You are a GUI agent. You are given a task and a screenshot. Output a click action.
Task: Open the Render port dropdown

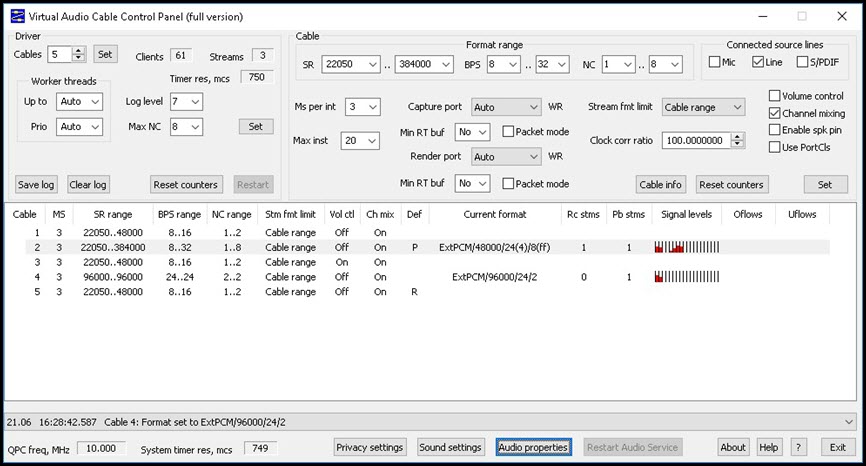coord(506,157)
